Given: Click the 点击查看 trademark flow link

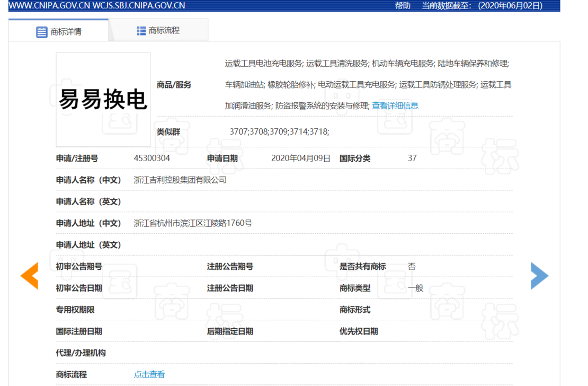Looking at the screenshot, I should [x=149, y=374].
